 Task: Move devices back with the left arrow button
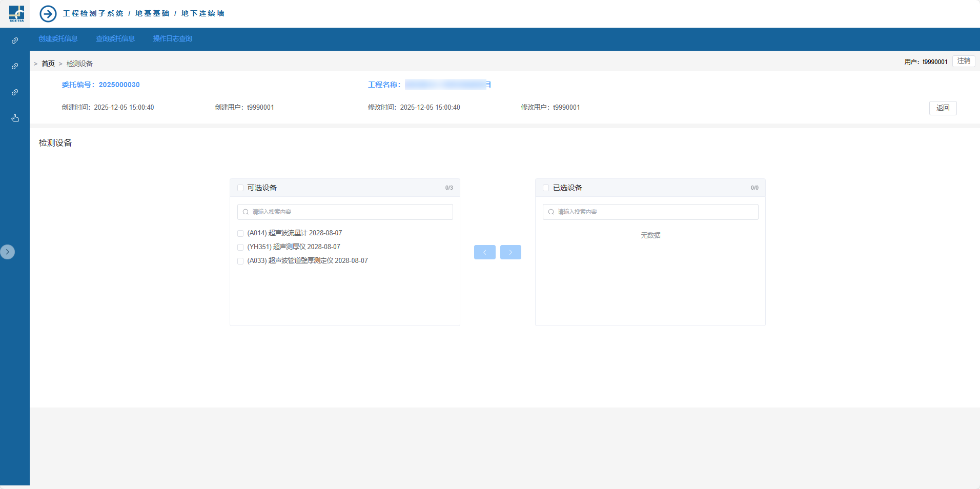(x=484, y=252)
